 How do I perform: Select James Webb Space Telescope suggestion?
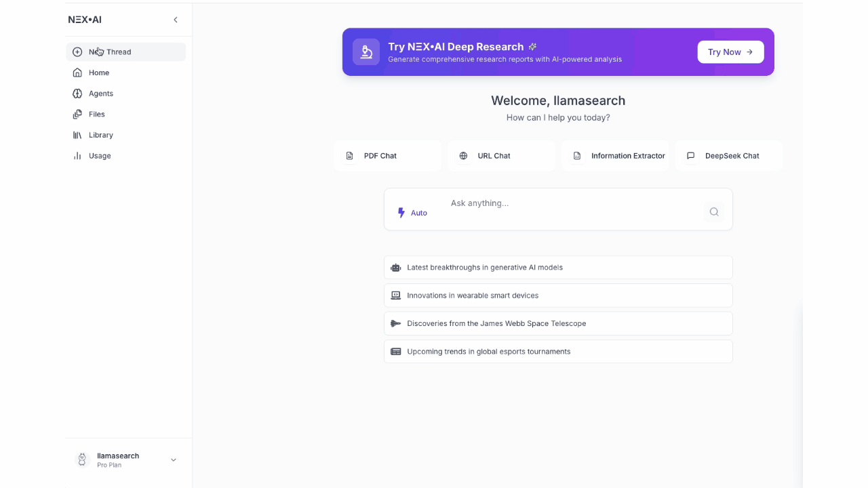pos(558,323)
